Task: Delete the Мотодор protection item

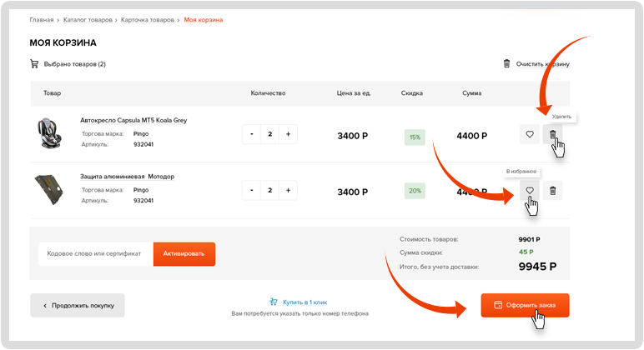Action: coord(552,191)
